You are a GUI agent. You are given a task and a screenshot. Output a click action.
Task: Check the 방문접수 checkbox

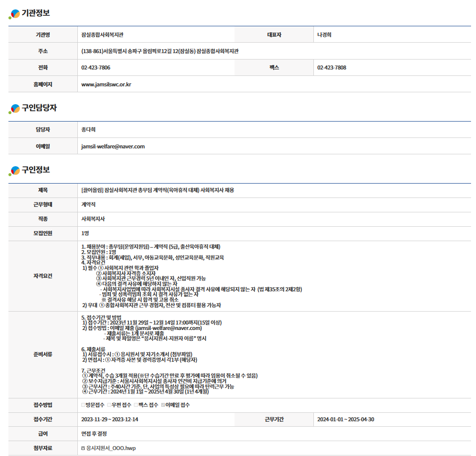(83, 405)
